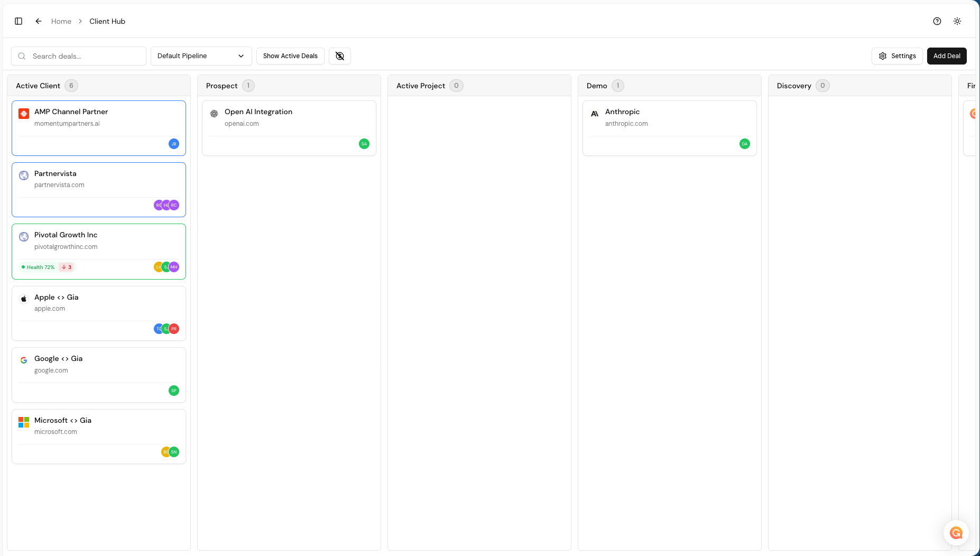This screenshot has height=556, width=980.
Task: Toggle the hide deal values icon button
Action: click(340, 56)
